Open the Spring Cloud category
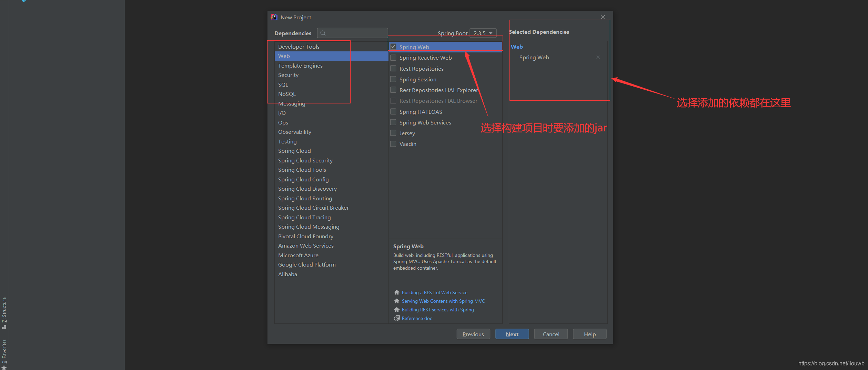868x370 pixels. [331, 151]
